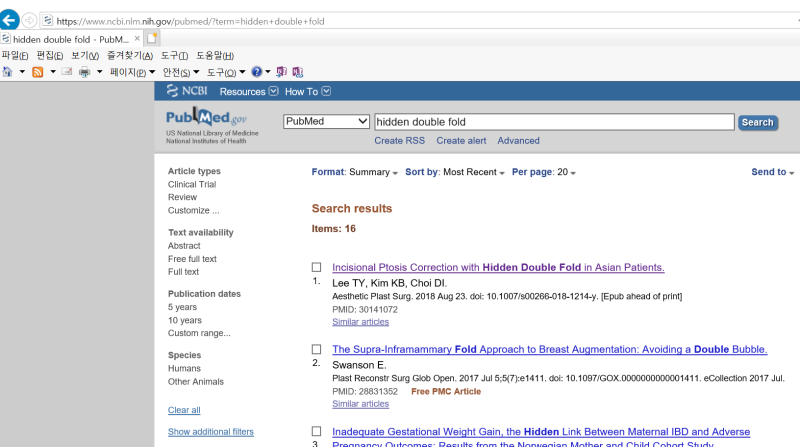Click the Home icon in the command bar
Screen dimensions: 800x447
tap(7, 72)
